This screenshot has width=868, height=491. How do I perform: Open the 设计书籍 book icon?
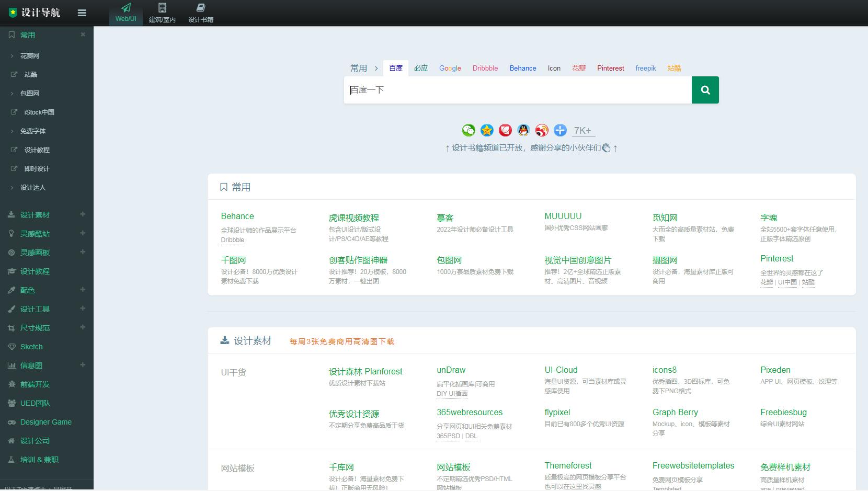(201, 8)
